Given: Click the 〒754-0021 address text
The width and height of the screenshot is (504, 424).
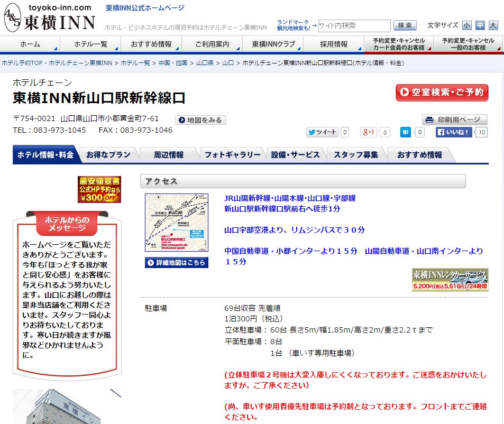Looking at the screenshot, I should pyautogui.click(x=86, y=118).
